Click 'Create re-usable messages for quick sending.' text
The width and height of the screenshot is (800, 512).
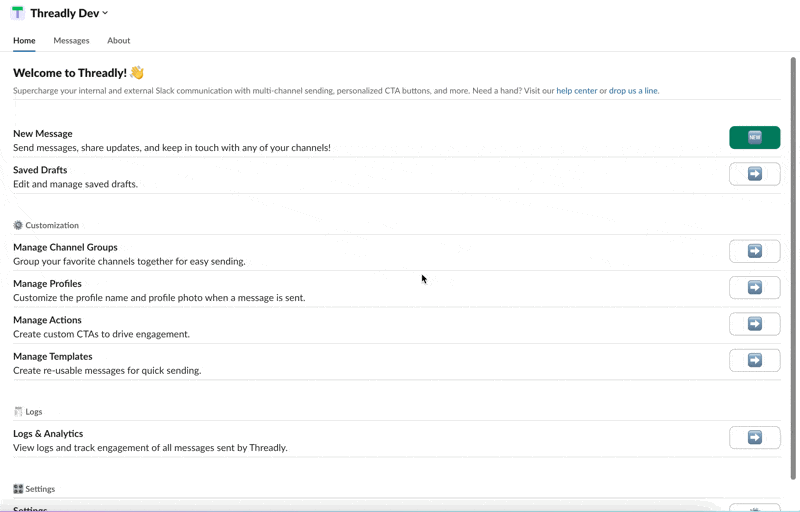click(107, 371)
